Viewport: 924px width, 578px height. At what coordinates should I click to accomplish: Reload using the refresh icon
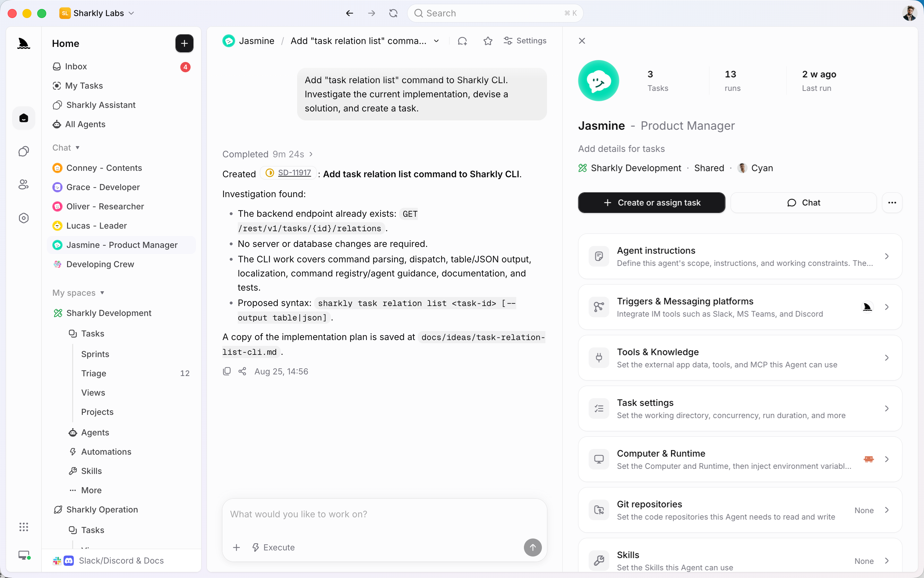tap(393, 13)
